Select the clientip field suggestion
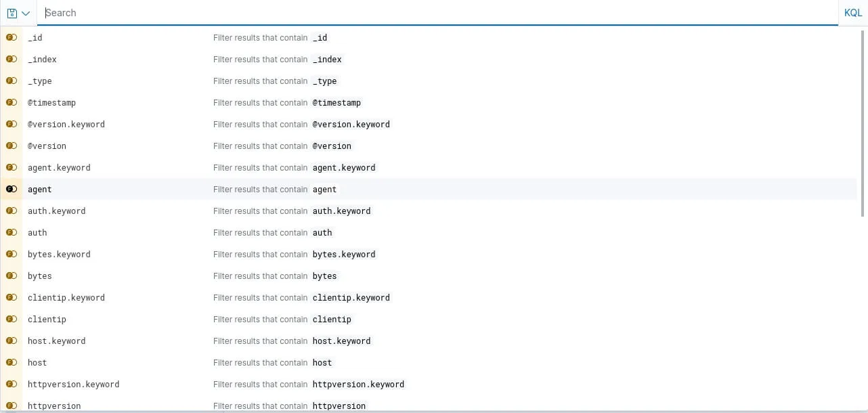 (x=429, y=320)
